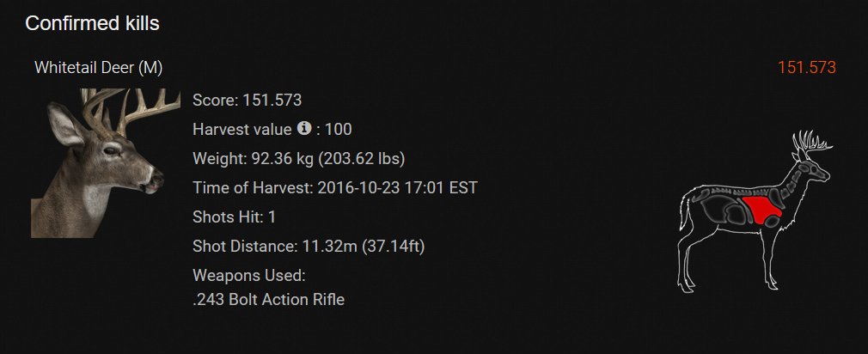Click the Harvest value info icon
The image size is (868, 354).
pos(304,129)
